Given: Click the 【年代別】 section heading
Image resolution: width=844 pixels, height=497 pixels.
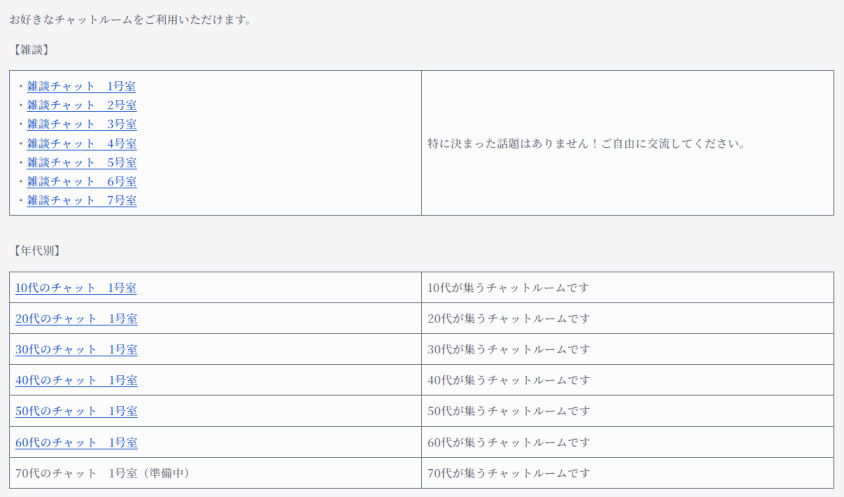Looking at the screenshot, I should pos(36,250).
